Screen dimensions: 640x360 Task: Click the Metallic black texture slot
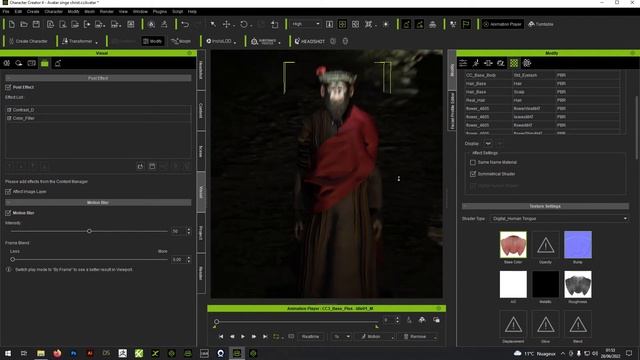tap(545, 284)
